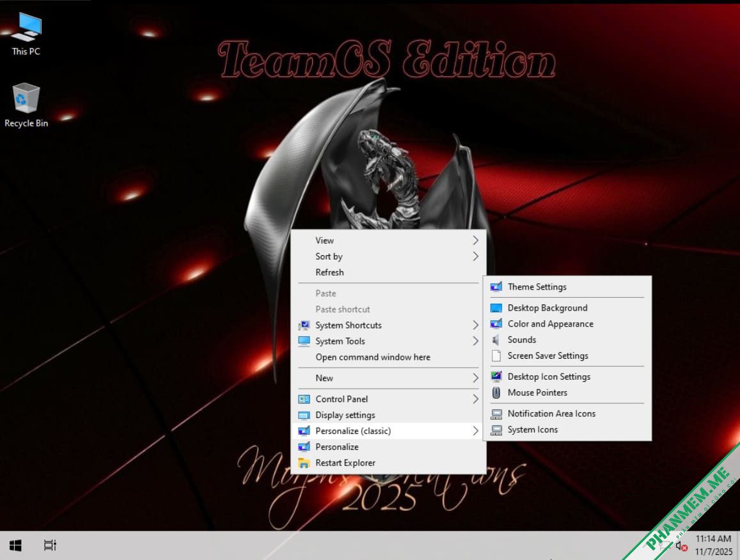Open Task View from the taskbar
The width and height of the screenshot is (740, 560).
[50, 545]
